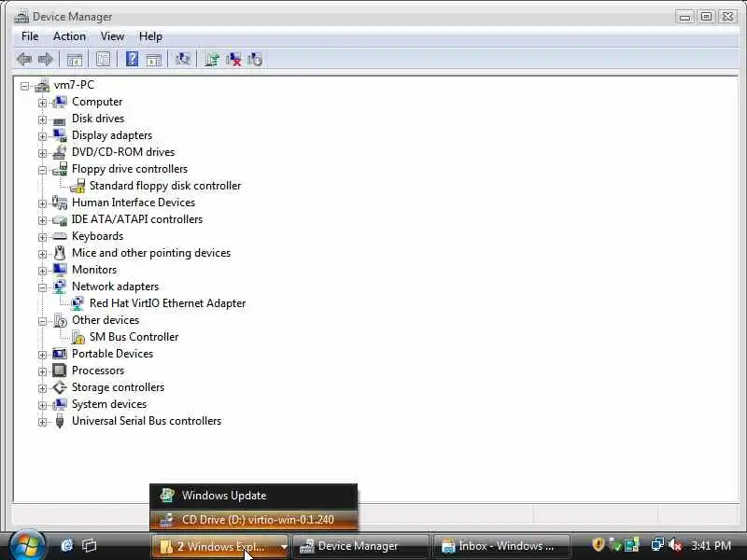Launch Internet Explorer from Quick Launch
The image size is (747, 560).
pyautogui.click(x=66, y=545)
